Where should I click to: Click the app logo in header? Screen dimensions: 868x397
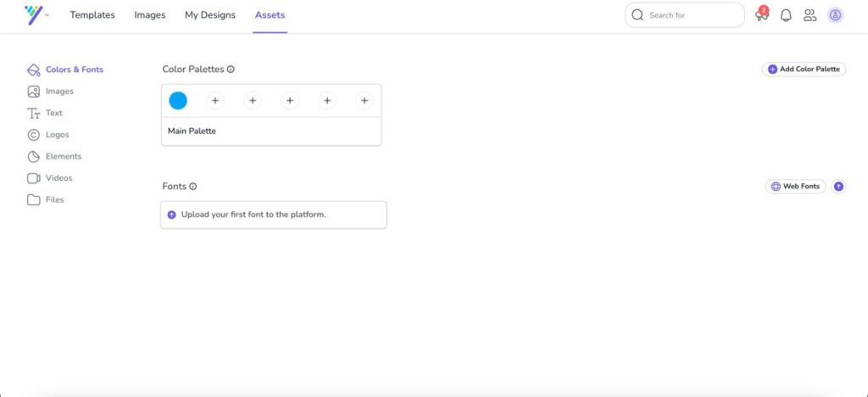pos(33,14)
